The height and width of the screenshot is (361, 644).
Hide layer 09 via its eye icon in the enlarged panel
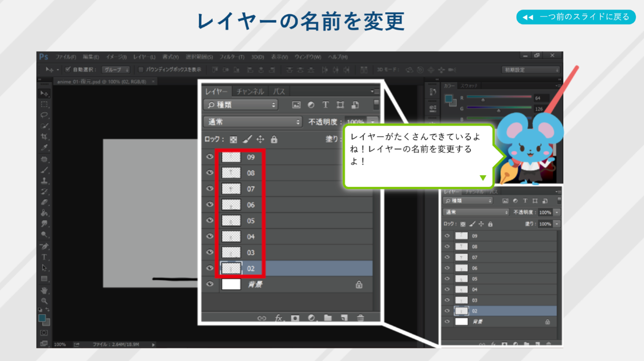[x=210, y=157]
